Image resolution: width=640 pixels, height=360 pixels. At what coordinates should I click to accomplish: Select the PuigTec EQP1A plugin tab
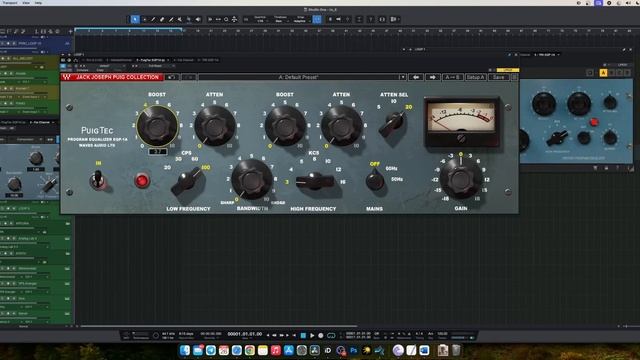[x=152, y=60]
